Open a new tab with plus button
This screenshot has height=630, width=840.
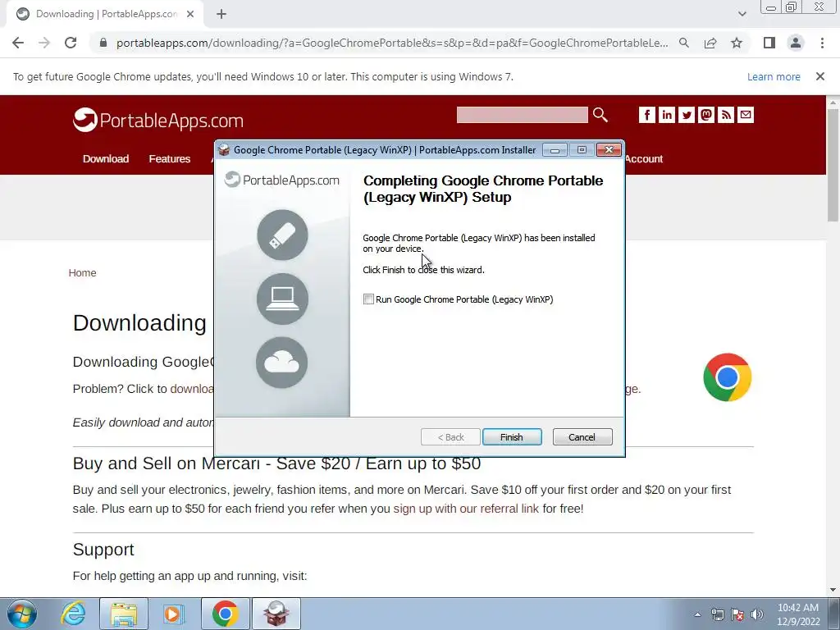pos(221,14)
